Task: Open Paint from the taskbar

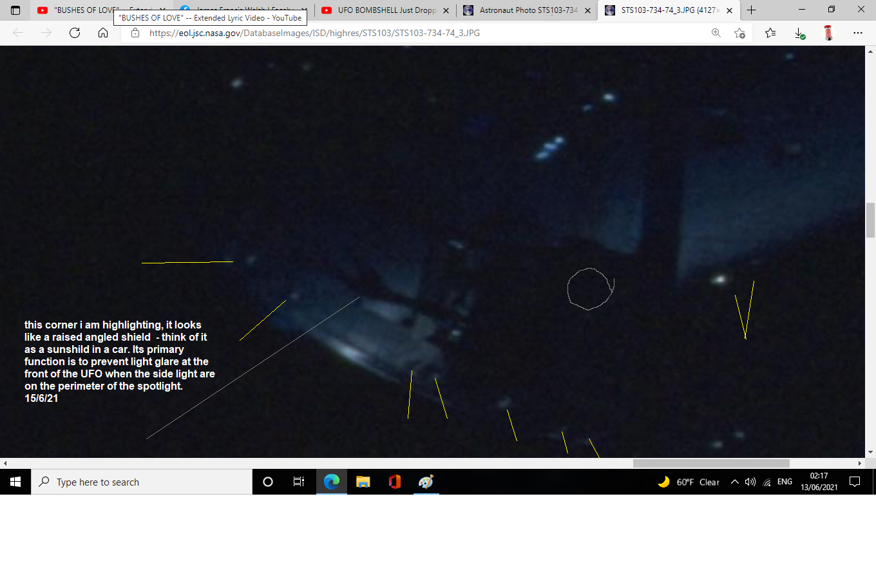Action: (426, 482)
